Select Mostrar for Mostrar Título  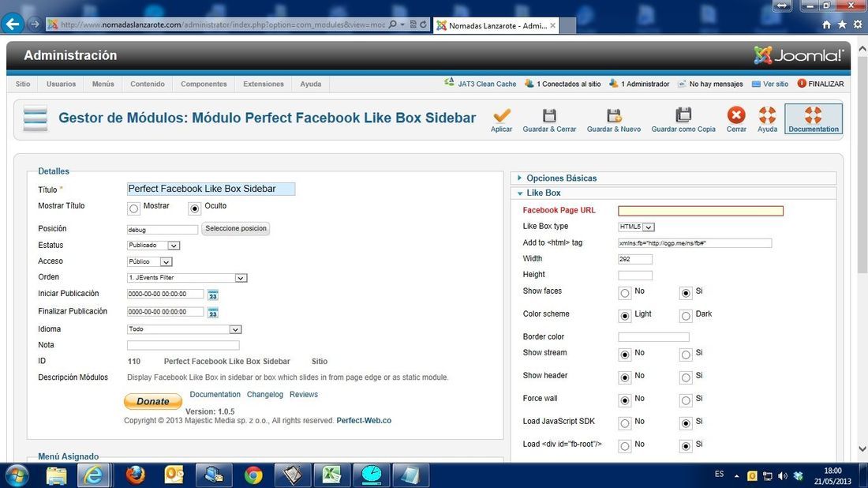pyautogui.click(x=133, y=208)
